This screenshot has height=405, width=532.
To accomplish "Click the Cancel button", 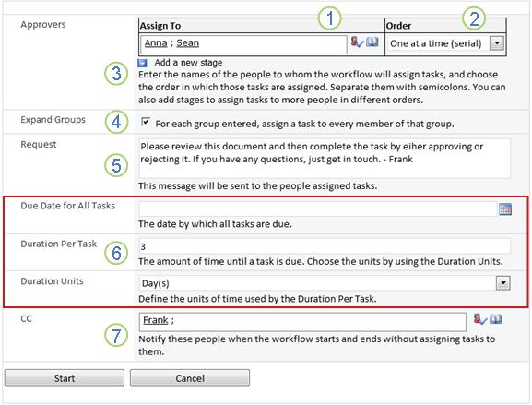I will (x=190, y=378).
